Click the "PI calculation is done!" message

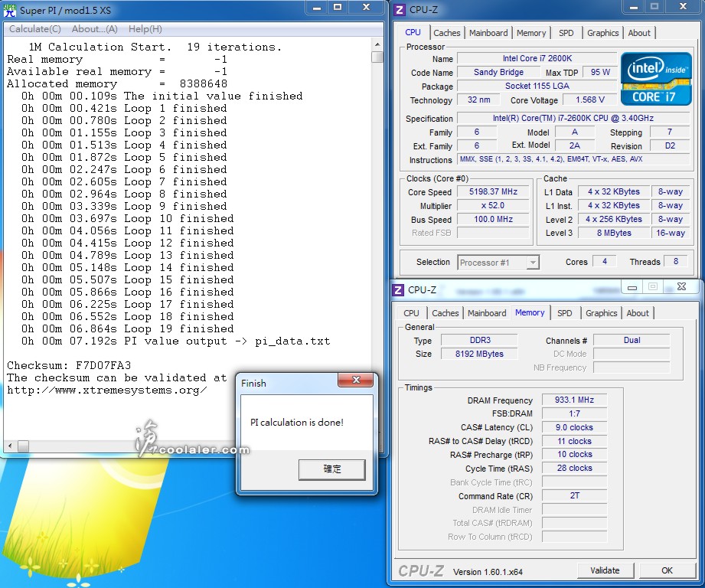(297, 423)
